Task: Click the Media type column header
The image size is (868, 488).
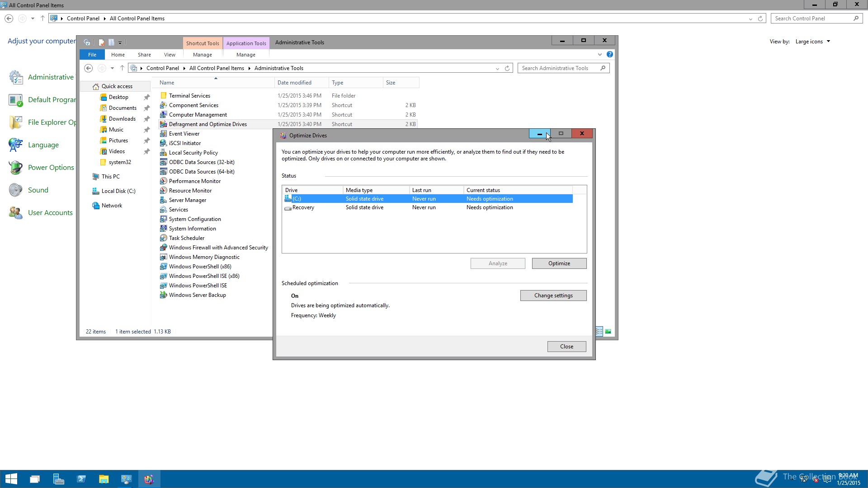Action: [x=376, y=190]
